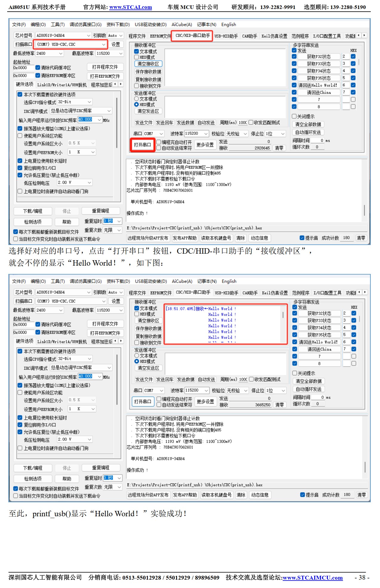This screenshot has height=588, width=380.
Task: Click 扫描串口 button in lower screenshot
Action: click(24, 301)
